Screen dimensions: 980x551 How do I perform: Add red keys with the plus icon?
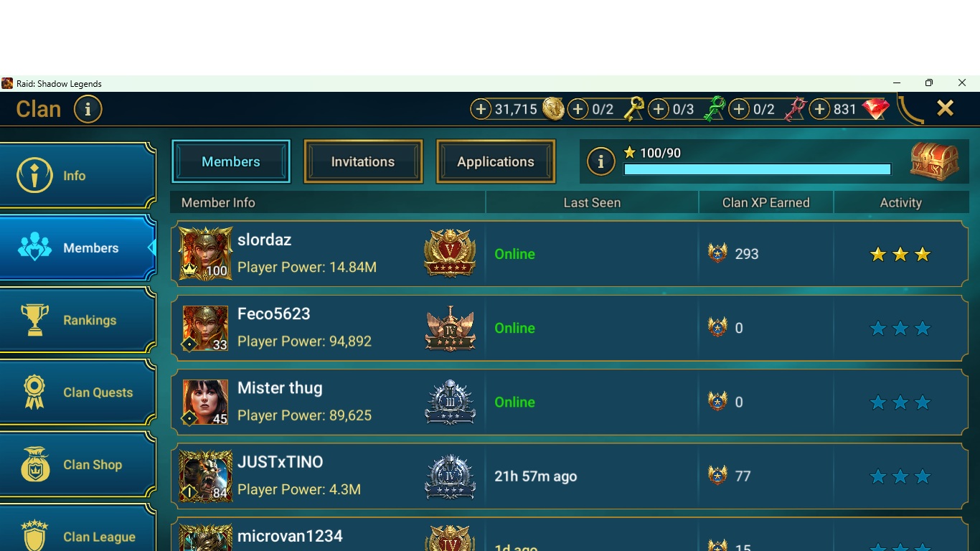(x=739, y=109)
